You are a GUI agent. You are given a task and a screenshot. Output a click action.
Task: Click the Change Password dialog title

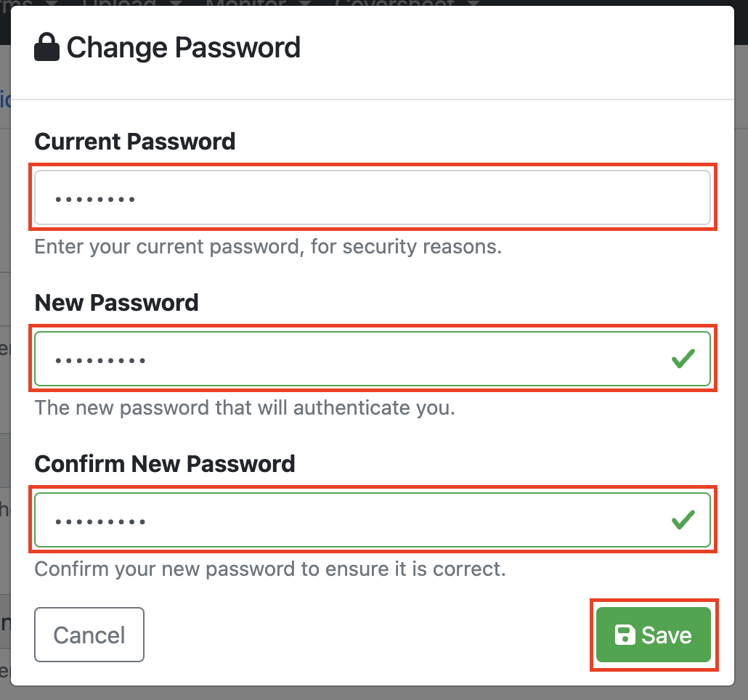tap(183, 48)
